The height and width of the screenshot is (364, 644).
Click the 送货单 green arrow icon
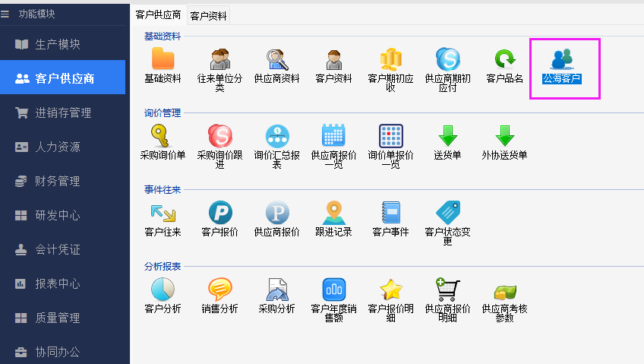click(x=447, y=136)
